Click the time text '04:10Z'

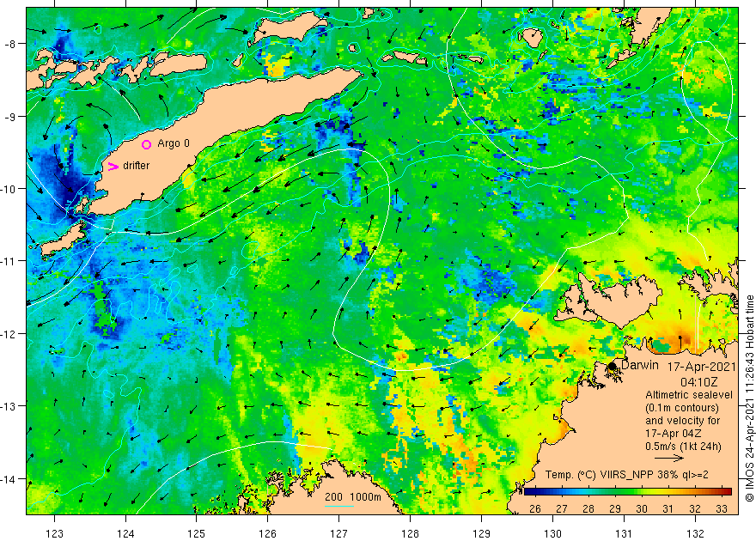click(698, 382)
